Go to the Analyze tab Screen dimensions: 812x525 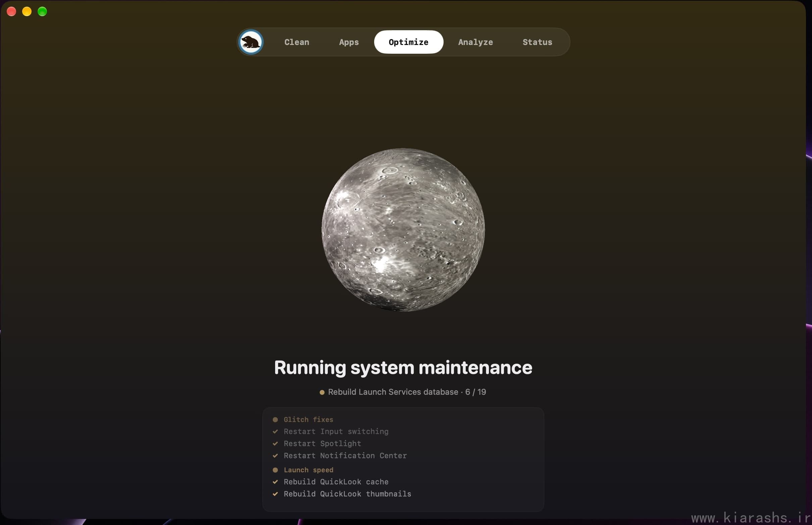(475, 42)
